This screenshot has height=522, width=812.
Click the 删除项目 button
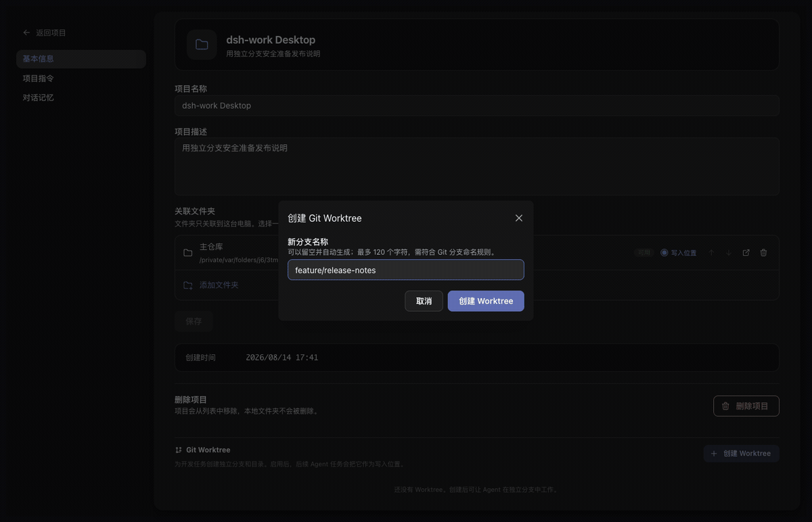(746, 406)
